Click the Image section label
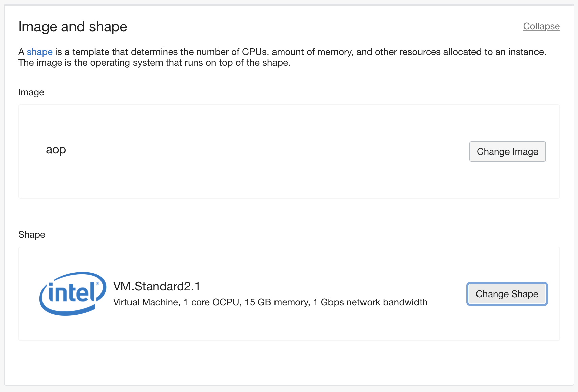Screen dimensions: 578x392 [x=31, y=92]
